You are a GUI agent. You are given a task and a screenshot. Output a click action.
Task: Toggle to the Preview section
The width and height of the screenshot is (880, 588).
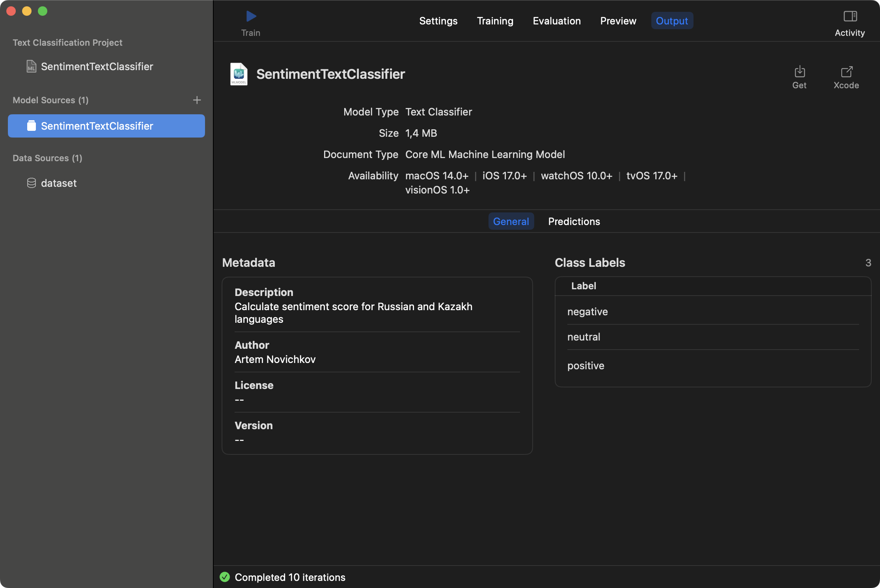click(x=618, y=20)
